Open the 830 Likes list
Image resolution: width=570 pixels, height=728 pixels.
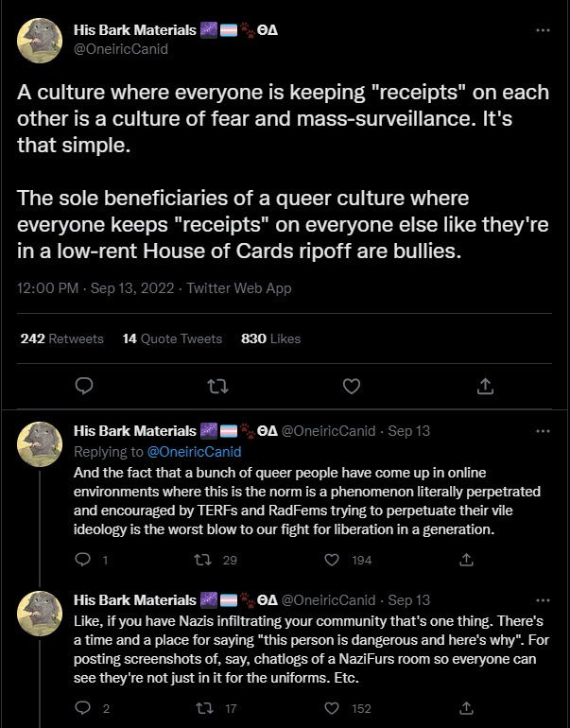(270, 338)
